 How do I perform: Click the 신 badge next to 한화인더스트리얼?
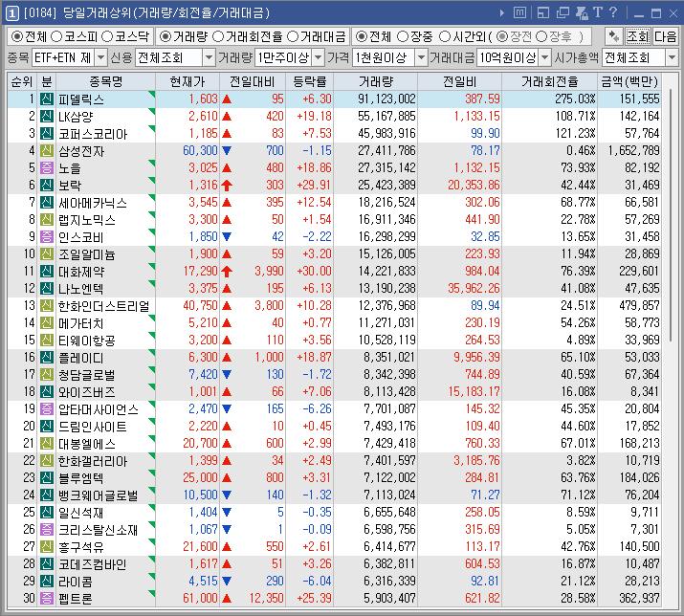pyautogui.click(x=47, y=305)
